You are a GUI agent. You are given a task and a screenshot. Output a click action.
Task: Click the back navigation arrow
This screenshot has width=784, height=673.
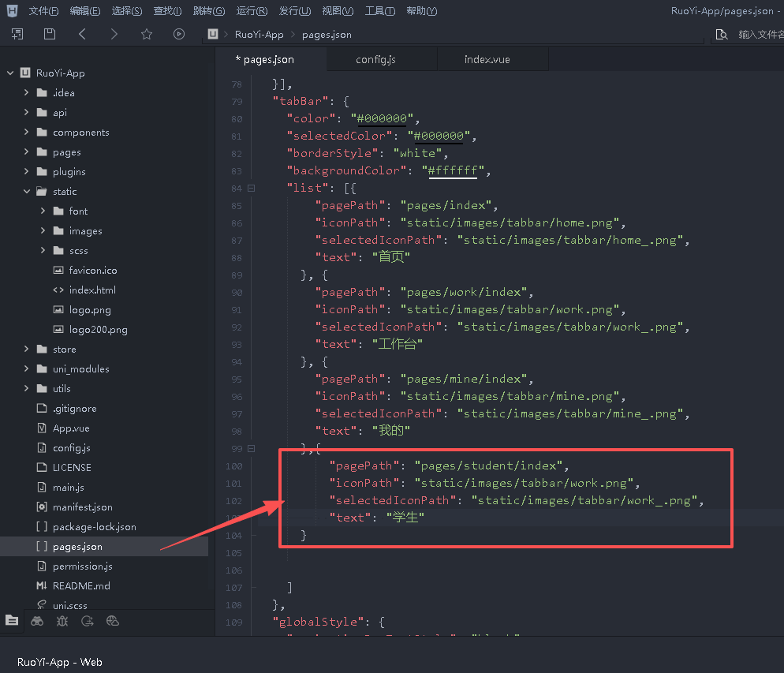[x=83, y=34]
